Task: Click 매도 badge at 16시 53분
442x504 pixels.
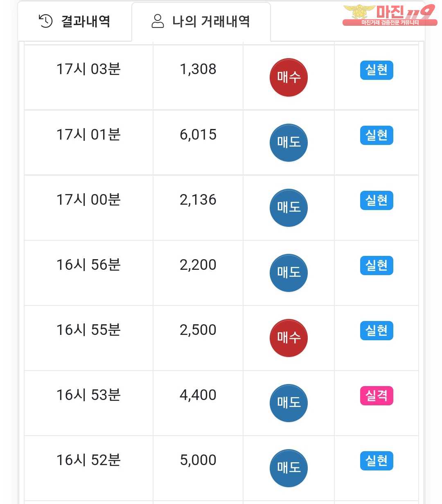Action: pos(289,403)
